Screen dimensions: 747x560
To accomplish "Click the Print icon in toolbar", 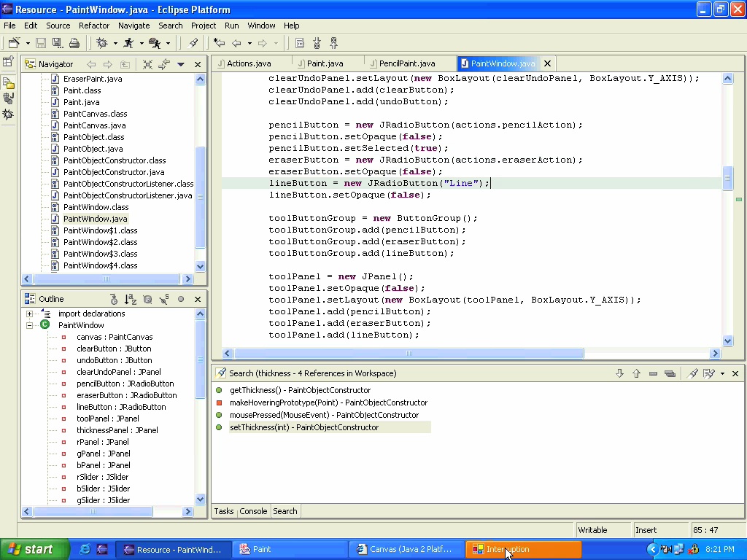I will point(74,44).
